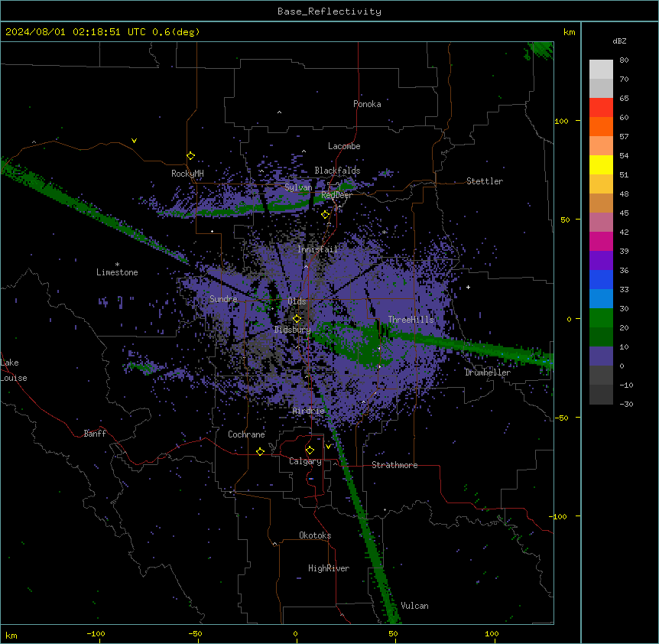The image size is (659, 644).
Task: Select the slate blue 0-10 dBZ swatch
Action: [601, 356]
